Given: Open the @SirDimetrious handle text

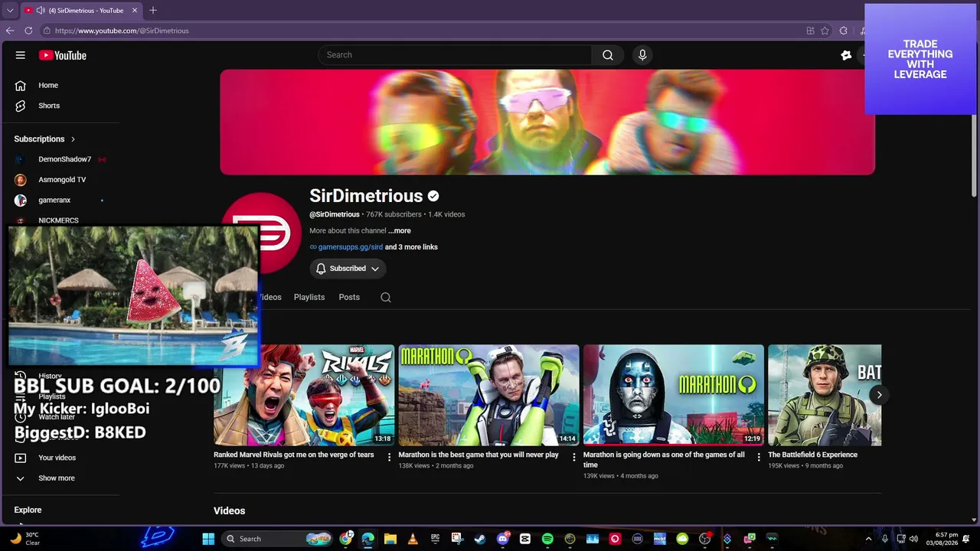Looking at the screenshot, I should point(335,214).
